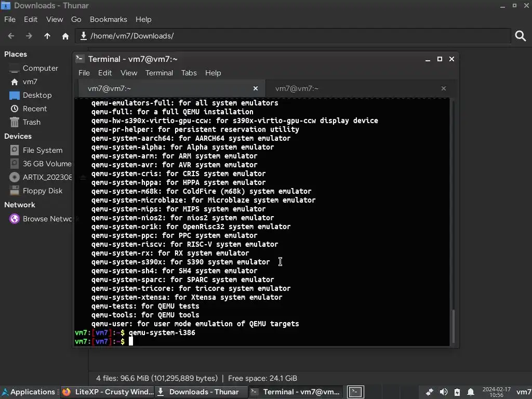
Task: Go to parent folder in Thunar
Action: (x=47, y=36)
